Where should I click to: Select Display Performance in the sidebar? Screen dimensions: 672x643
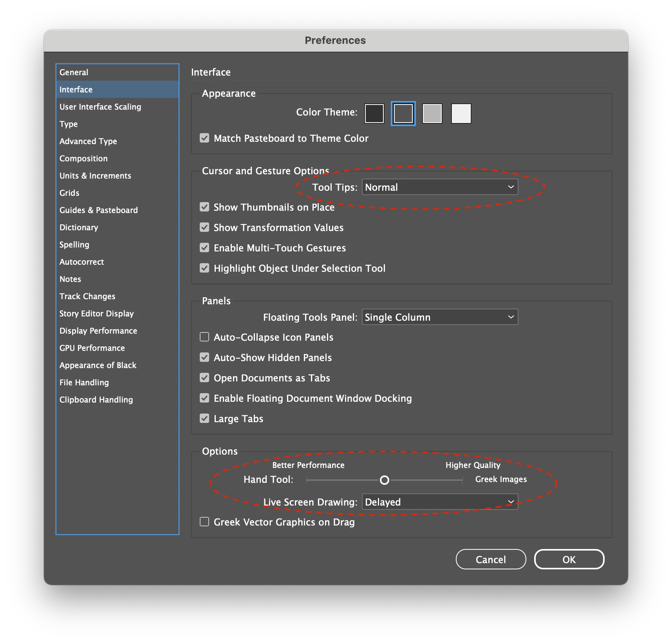point(117,331)
